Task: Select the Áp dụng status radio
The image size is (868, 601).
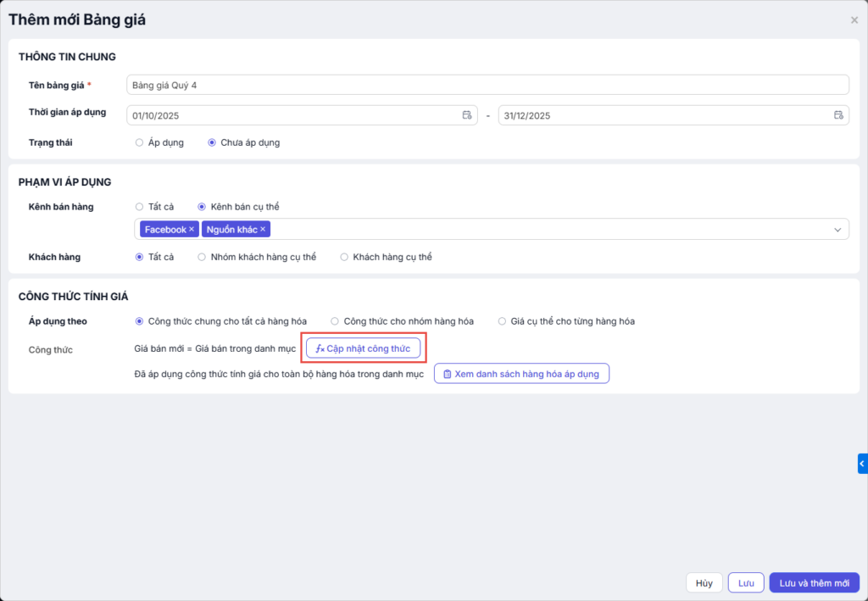Action: point(139,142)
